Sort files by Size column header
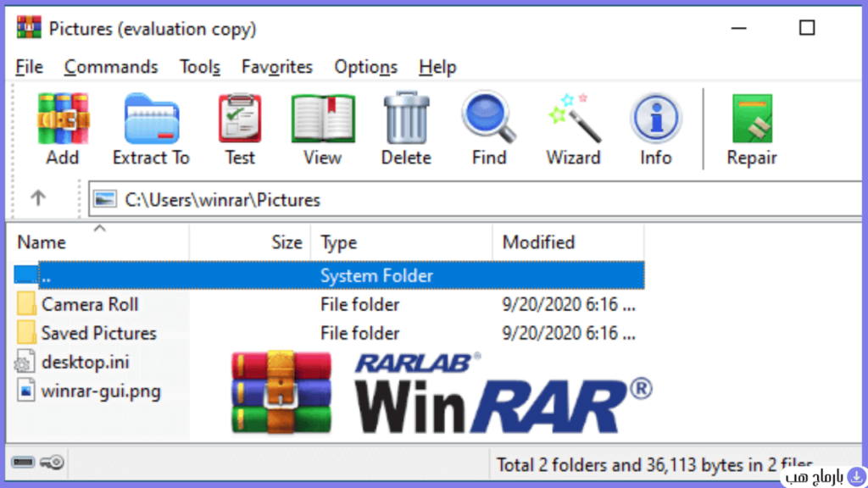Viewport: 868px width, 488px height. pyautogui.click(x=250, y=241)
